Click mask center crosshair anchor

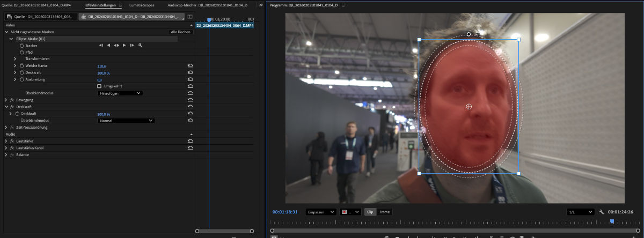tap(469, 107)
